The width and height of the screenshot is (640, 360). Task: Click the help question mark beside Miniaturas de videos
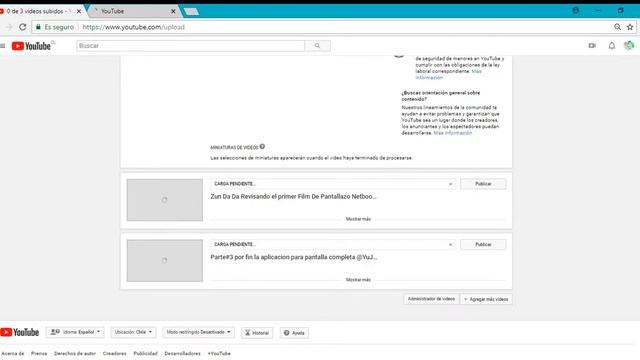262,147
